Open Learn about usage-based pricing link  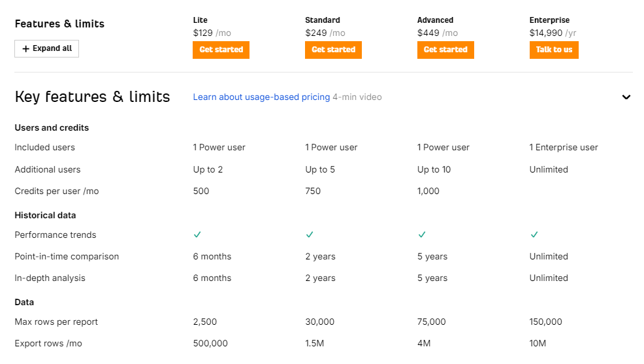coord(261,97)
